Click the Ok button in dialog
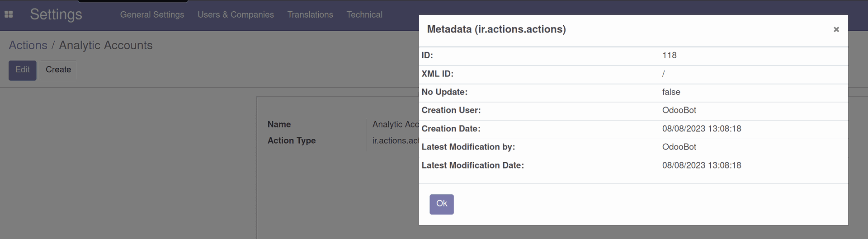Screen dimensions: 868x239 (441, 204)
